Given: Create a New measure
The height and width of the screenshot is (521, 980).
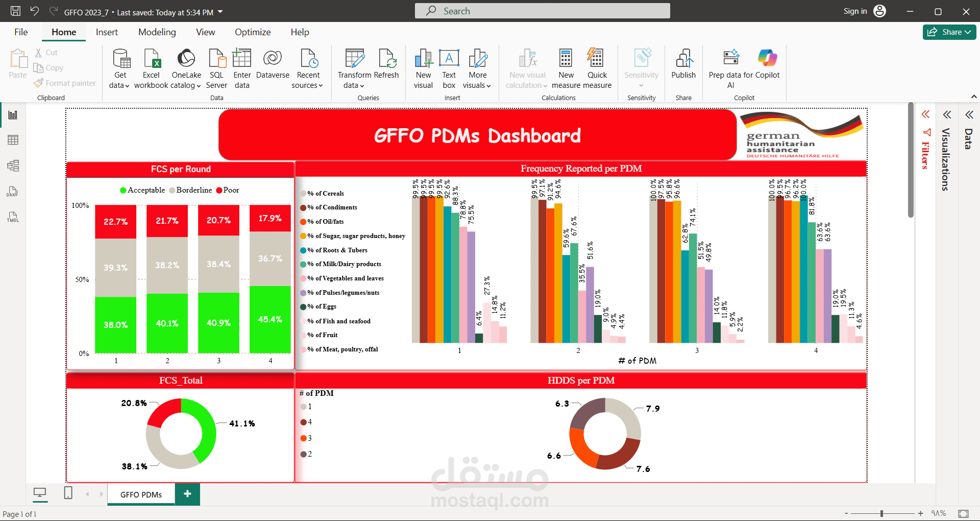Looking at the screenshot, I should click(x=566, y=69).
